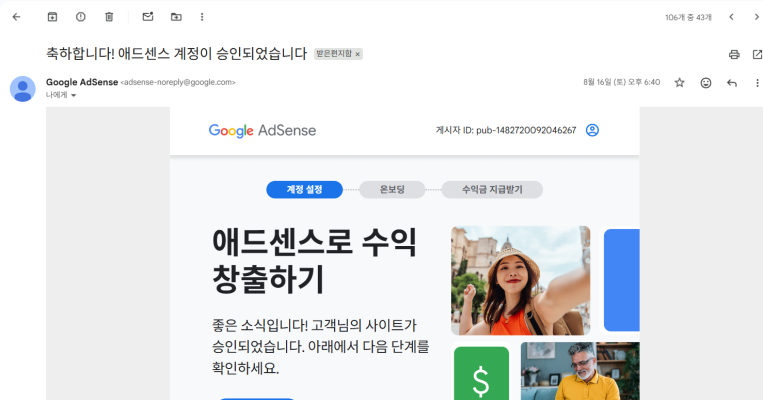This screenshot has width=763, height=400.
Task: Click the man in yellow shirt photo
Action: tap(580, 371)
